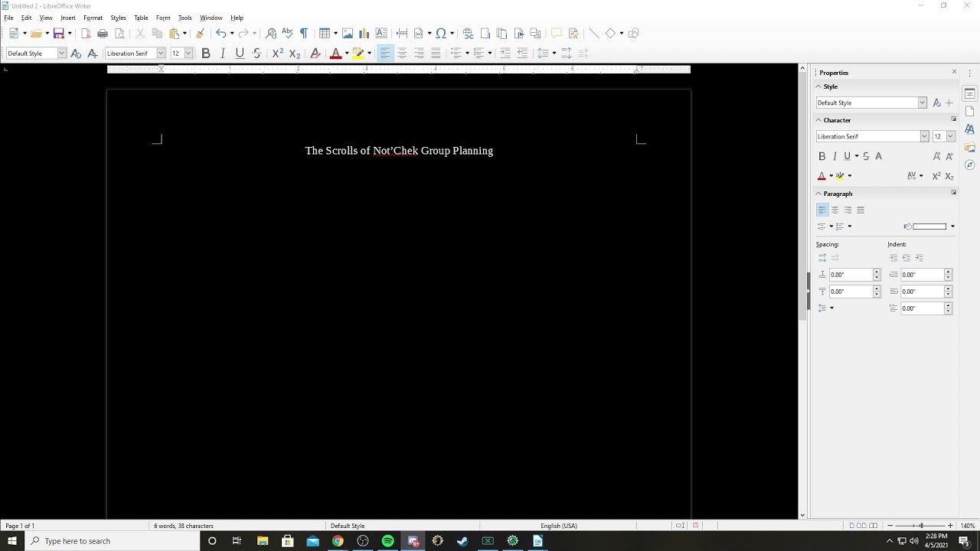Click the Clone Formatting paintbrush icon
This screenshot has height=551, width=980.
point(200,33)
